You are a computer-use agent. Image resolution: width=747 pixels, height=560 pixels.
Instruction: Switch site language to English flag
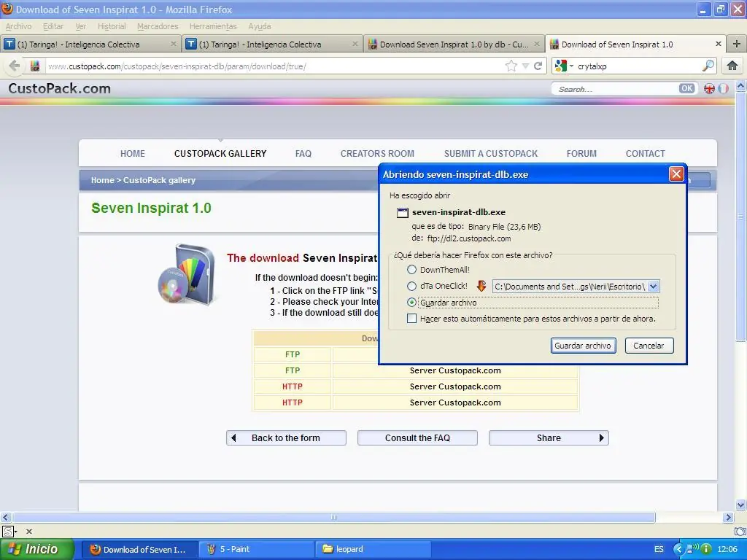(709, 88)
